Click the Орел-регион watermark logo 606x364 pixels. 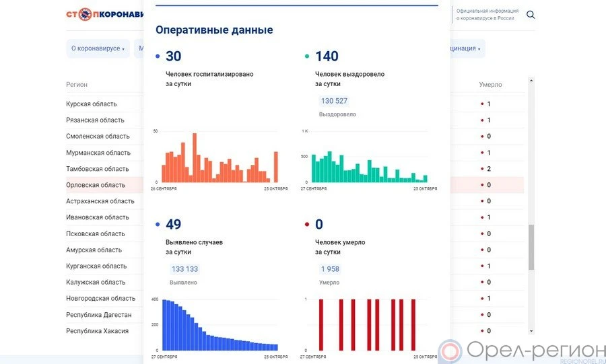point(522,351)
